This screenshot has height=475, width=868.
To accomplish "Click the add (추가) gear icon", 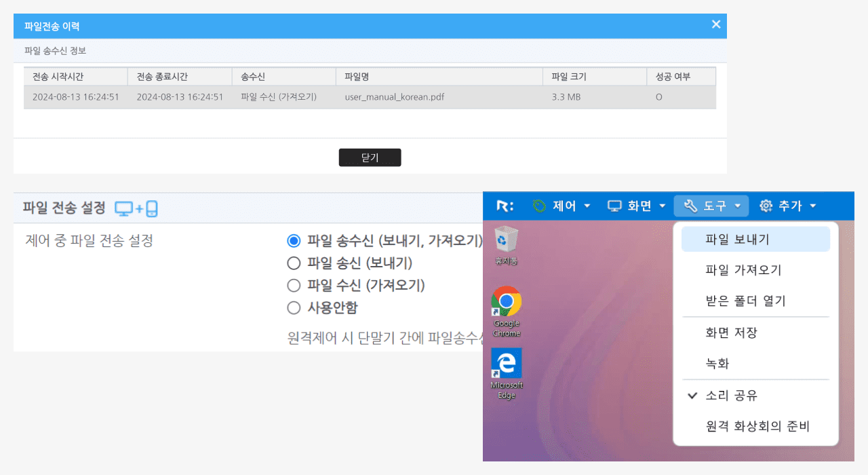I will (765, 206).
